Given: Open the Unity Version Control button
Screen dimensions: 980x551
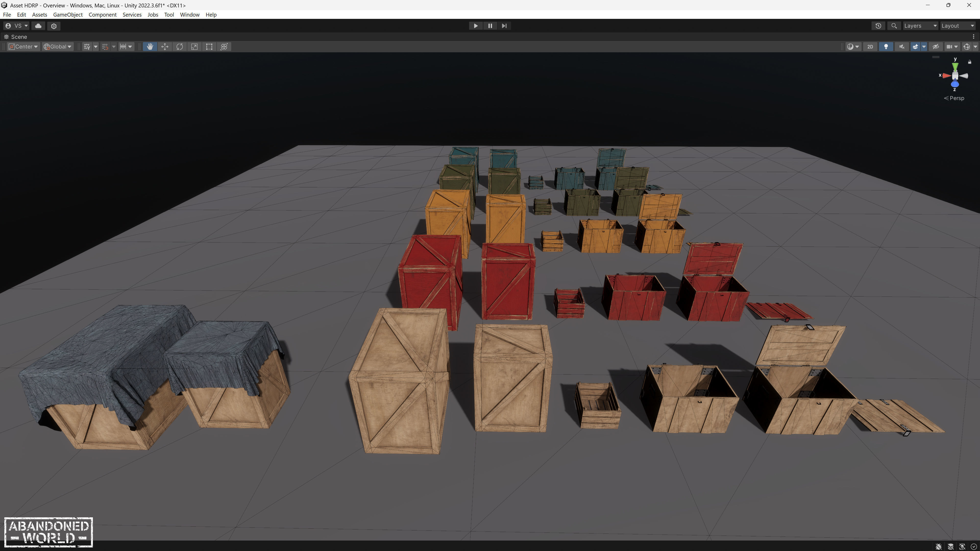Looking at the screenshot, I should 54,26.
